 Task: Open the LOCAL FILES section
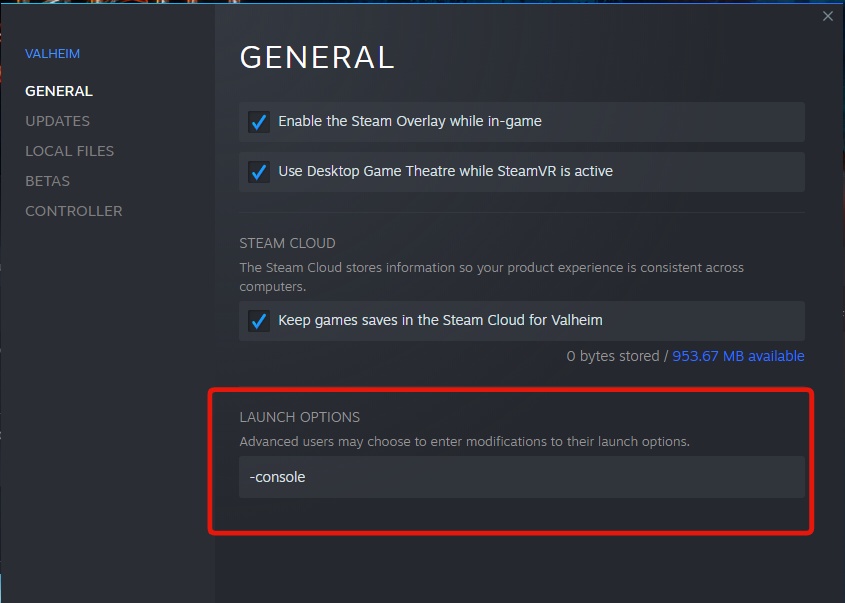pos(69,151)
